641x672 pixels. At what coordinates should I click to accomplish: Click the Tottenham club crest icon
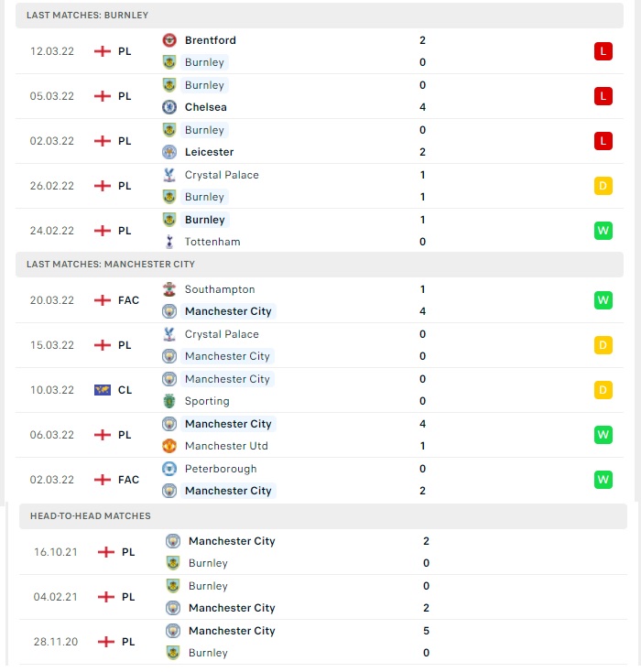tap(169, 242)
